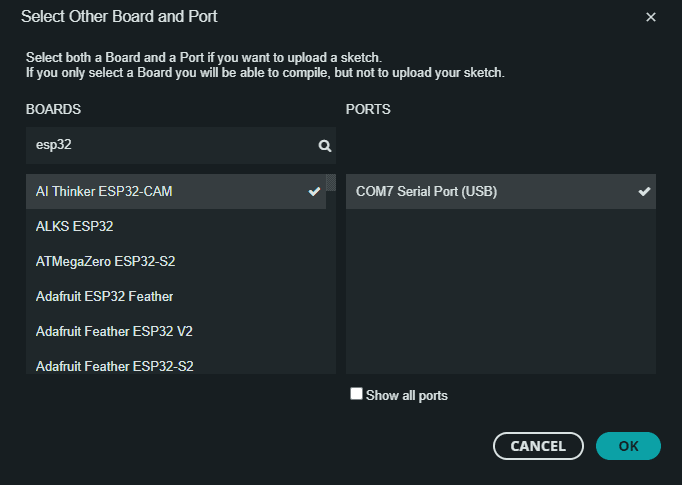This screenshot has height=485, width=682.
Task: Select the ALKS ESP32 board
Action: tap(176, 227)
